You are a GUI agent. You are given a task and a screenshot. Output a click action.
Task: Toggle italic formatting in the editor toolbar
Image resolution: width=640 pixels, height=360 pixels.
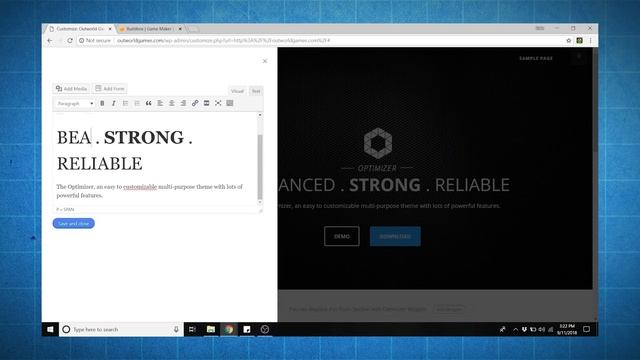tap(113, 103)
